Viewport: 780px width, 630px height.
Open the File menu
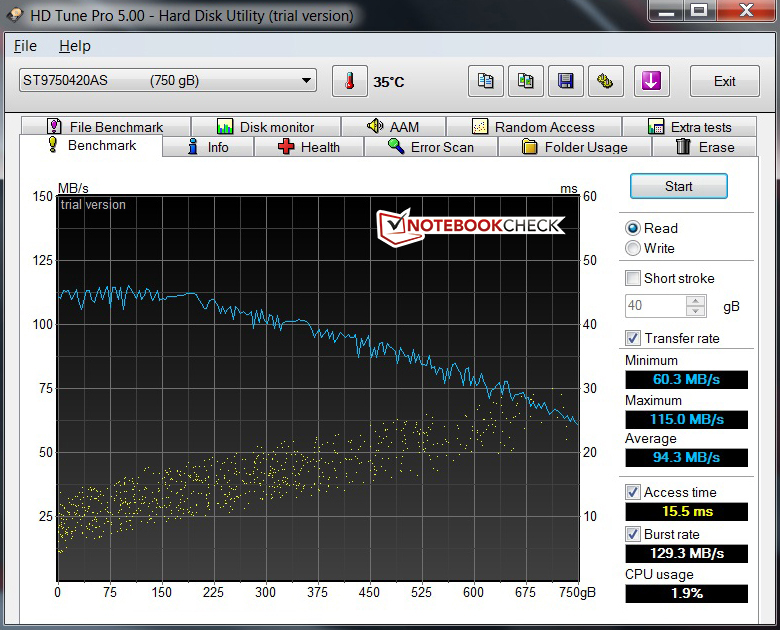pos(25,46)
